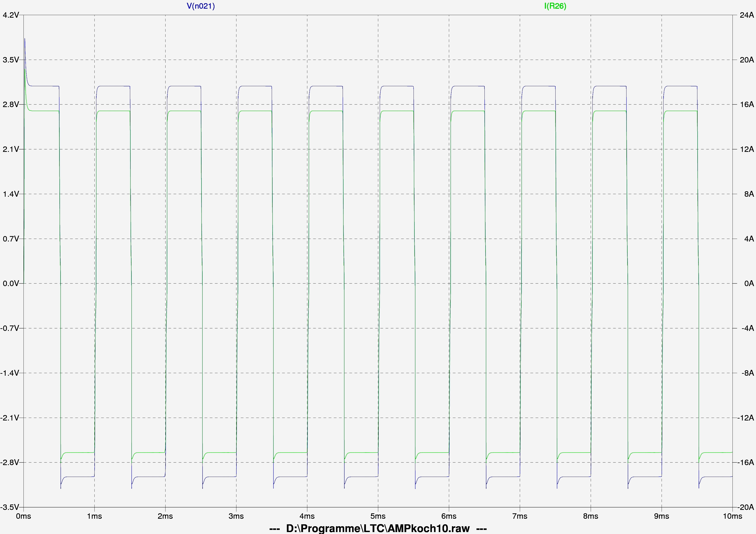
Task: Click the 8ms time axis label
Action: 591,516
